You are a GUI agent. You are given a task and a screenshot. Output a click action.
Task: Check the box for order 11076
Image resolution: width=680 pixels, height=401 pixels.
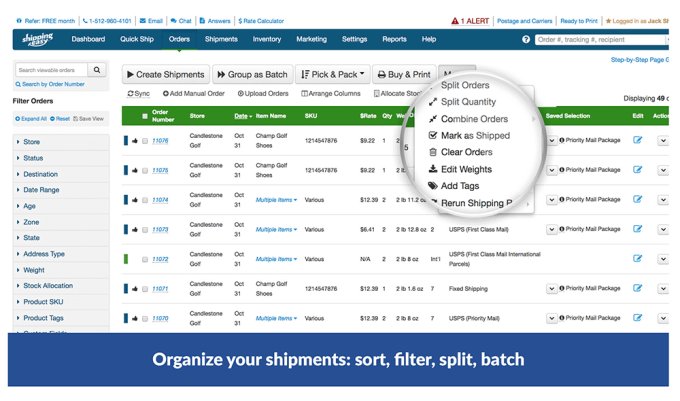click(x=145, y=141)
